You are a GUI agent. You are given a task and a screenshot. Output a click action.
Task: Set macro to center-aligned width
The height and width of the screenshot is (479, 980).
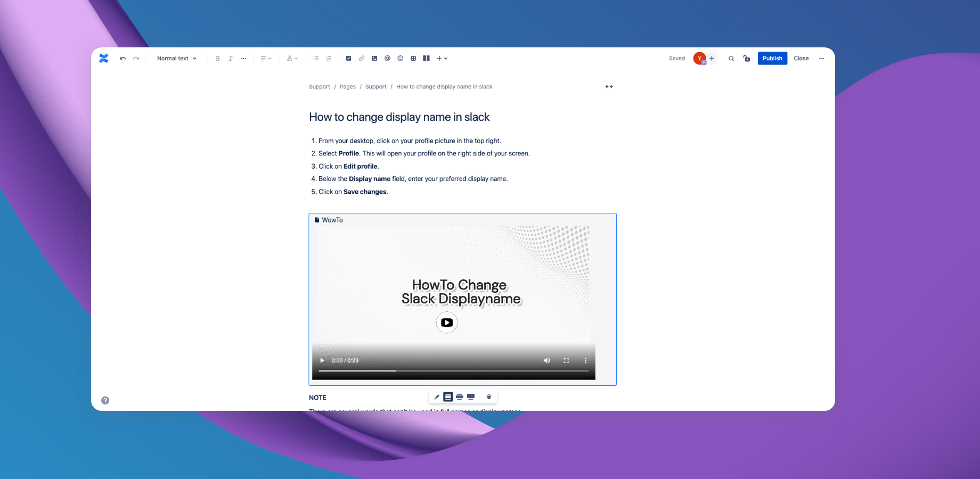pyautogui.click(x=448, y=397)
